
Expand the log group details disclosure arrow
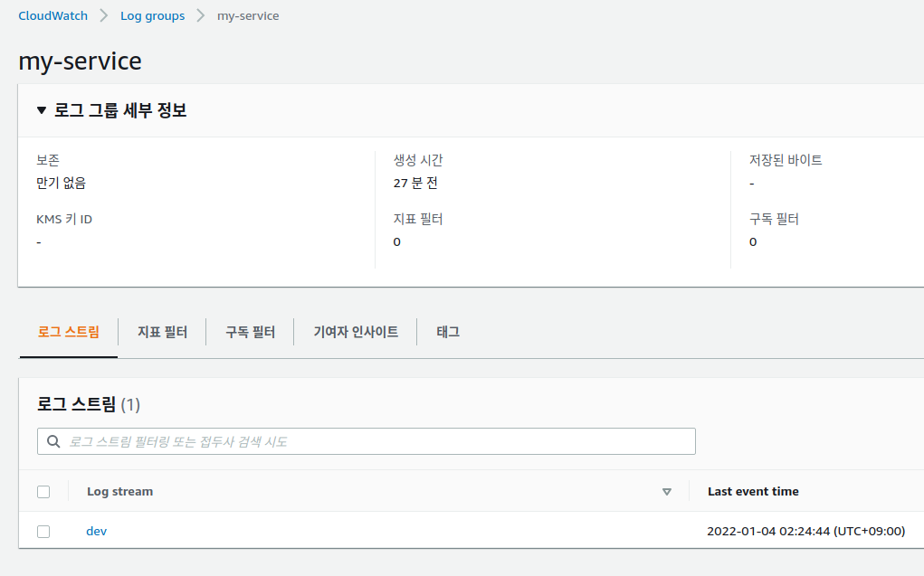pyautogui.click(x=40, y=109)
